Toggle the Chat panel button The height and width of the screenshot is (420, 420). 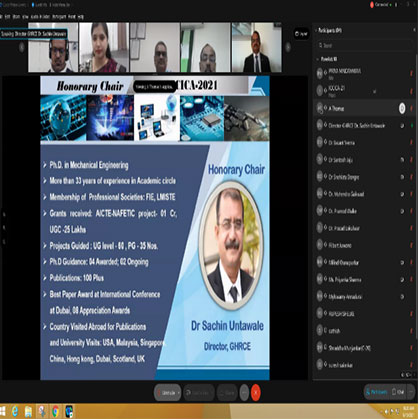(398, 392)
